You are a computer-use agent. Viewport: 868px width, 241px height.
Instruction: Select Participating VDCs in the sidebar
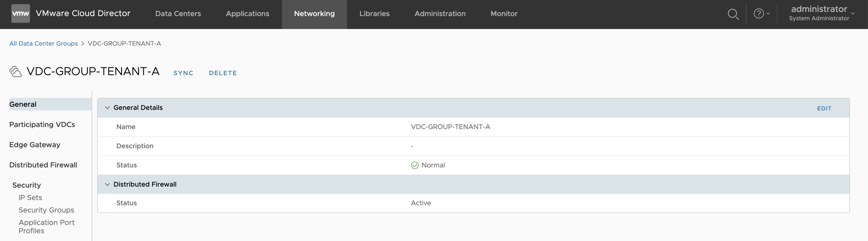coord(42,125)
